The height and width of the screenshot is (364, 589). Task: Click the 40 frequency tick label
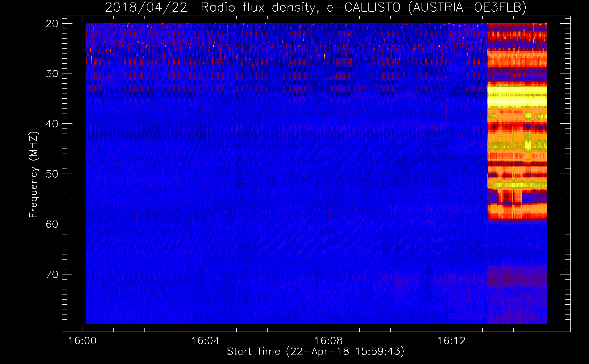point(52,124)
